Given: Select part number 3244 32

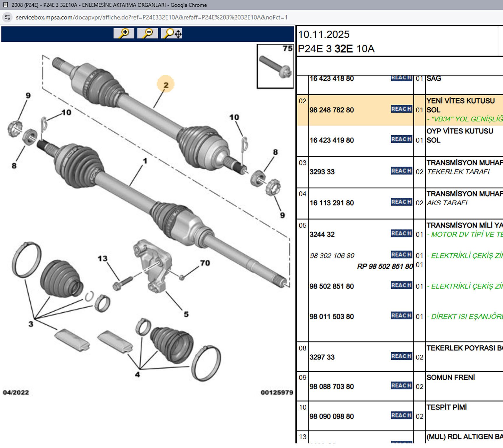Looking at the screenshot, I should pos(322,235).
